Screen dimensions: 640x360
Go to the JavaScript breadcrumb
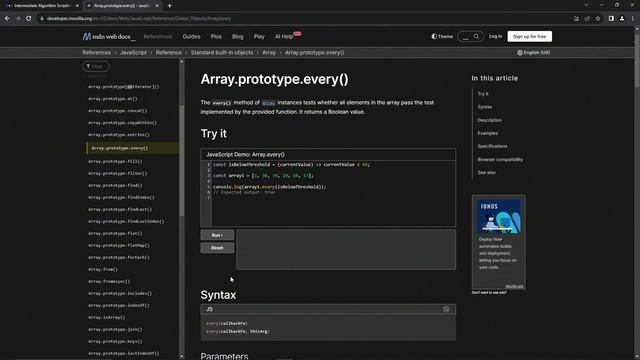tap(133, 53)
